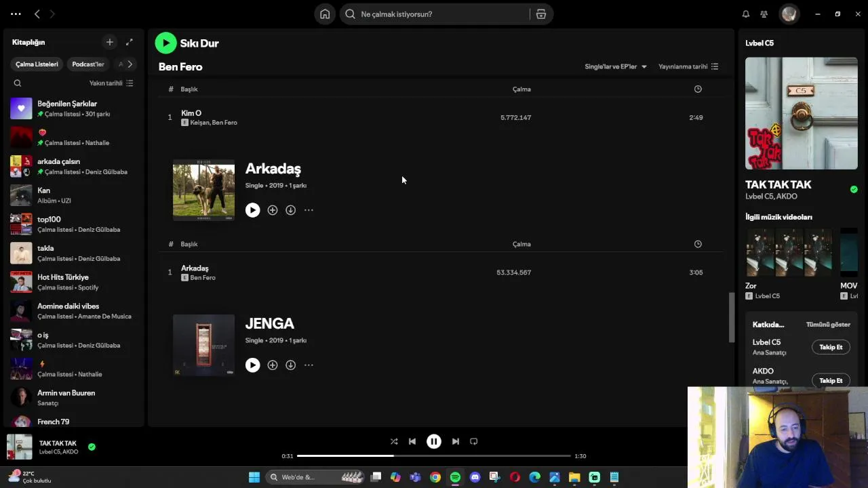Open Spotify from the taskbar
868x488 pixels.
[455, 477]
